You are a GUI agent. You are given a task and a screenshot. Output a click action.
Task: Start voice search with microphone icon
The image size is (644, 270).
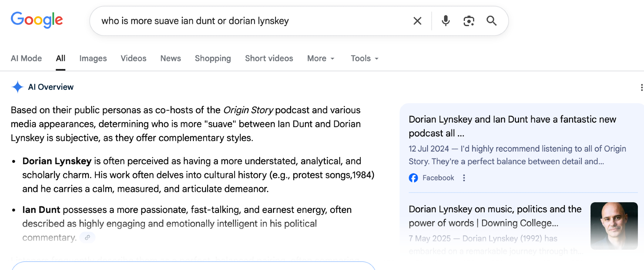(446, 21)
